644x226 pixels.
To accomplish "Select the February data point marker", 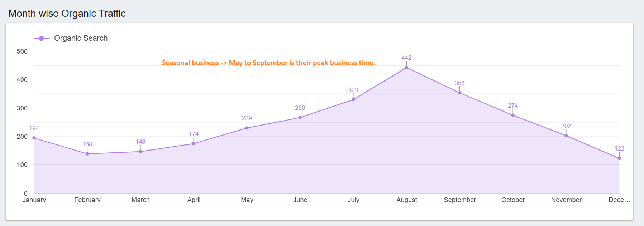I will click(87, 154).
